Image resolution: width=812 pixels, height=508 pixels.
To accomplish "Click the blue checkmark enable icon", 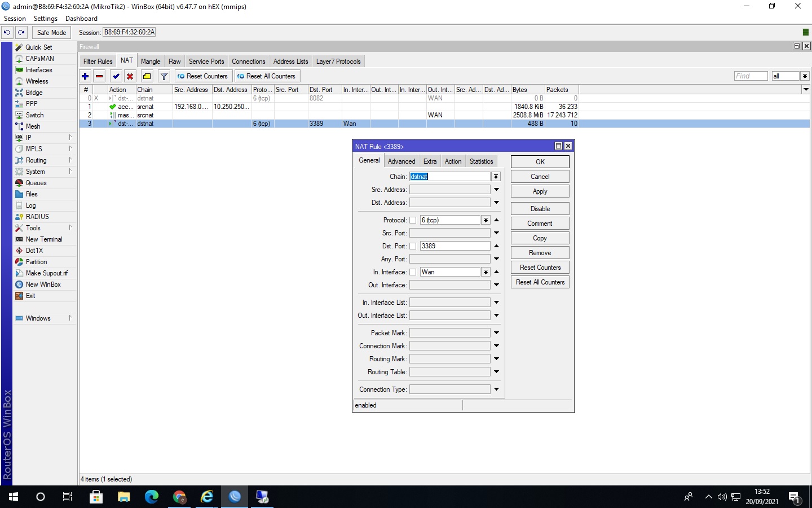I will pos(116,76).
